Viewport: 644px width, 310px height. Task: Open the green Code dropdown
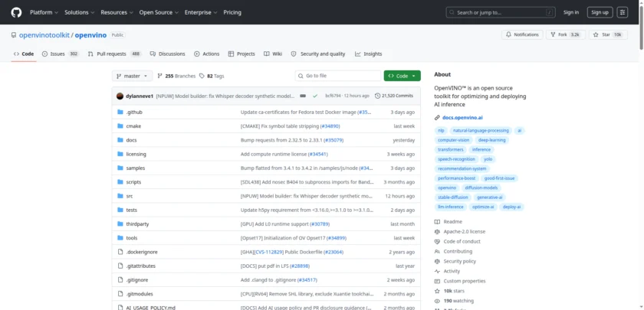click(402, 76)
